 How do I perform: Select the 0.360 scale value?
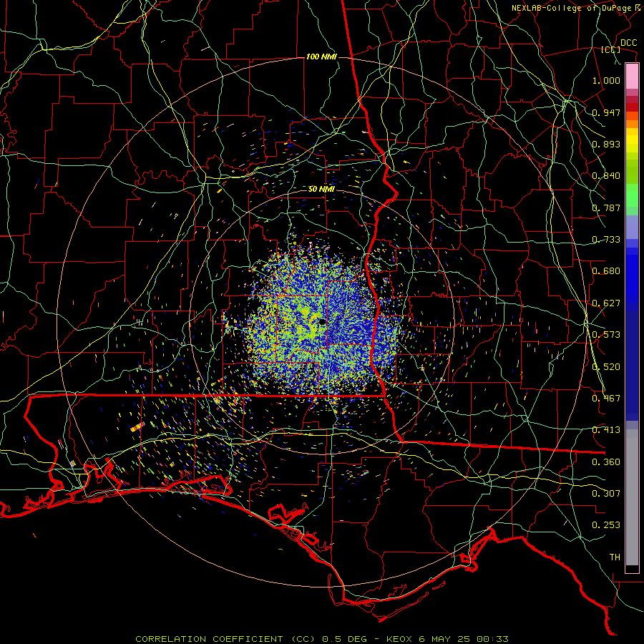coord(606,462)
